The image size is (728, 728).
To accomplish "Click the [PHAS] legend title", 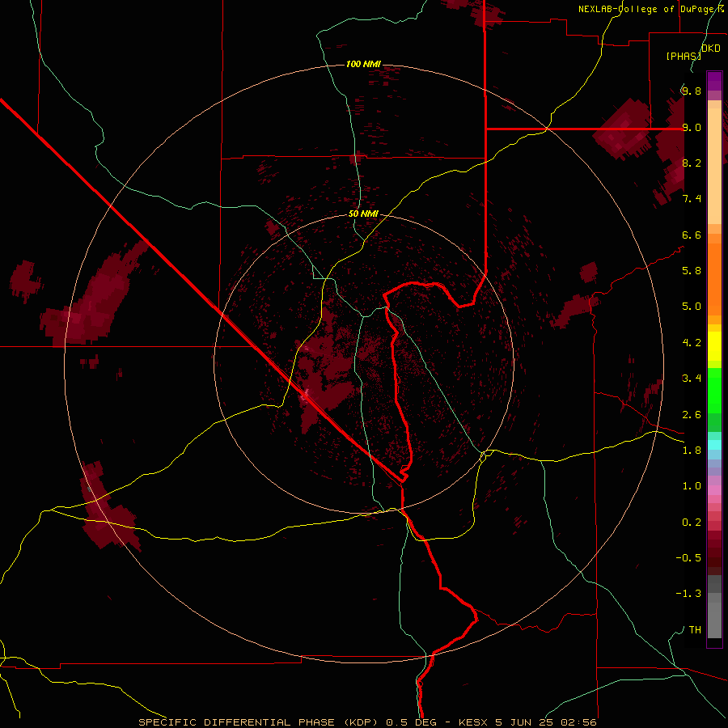I will coord(684,56).
